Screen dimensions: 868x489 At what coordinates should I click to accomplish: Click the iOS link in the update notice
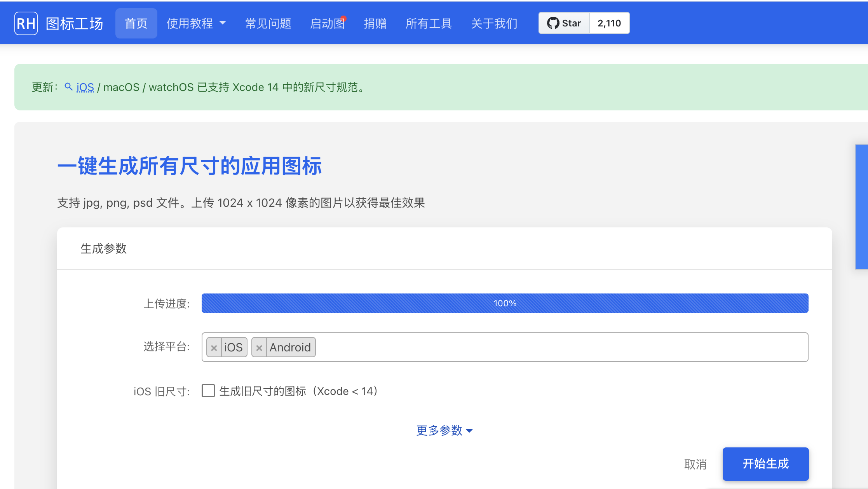(85, 87)
